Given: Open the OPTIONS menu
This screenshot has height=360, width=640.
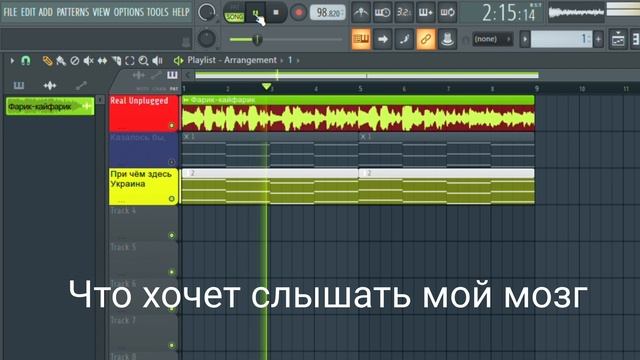Looking at the screenshot, I should click(129, 12).
